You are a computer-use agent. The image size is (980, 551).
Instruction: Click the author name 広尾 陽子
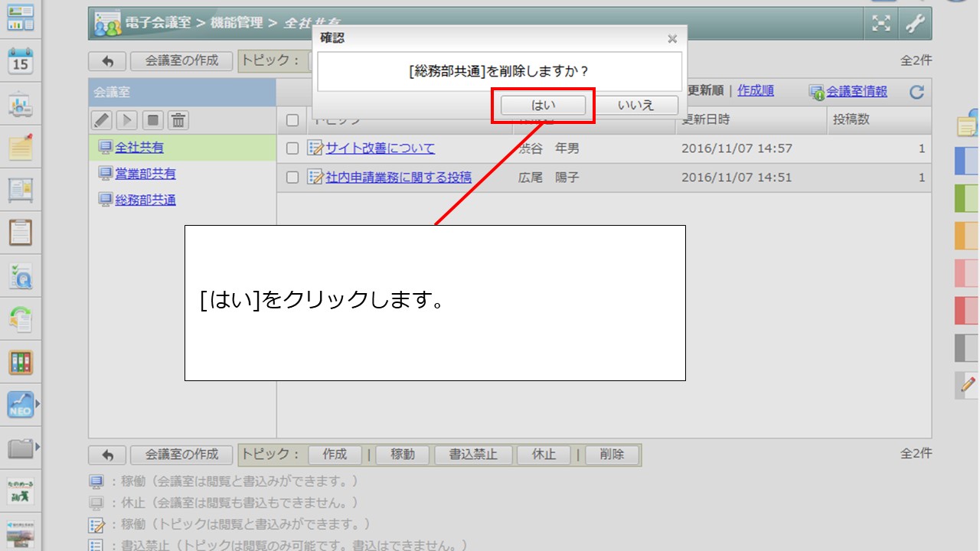[x=549, y=178]
